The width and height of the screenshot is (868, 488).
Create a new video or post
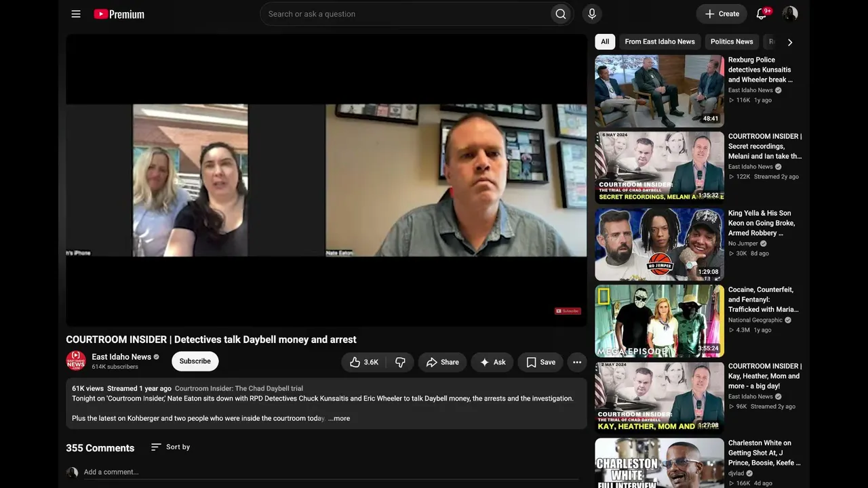(x=722, y=14)
